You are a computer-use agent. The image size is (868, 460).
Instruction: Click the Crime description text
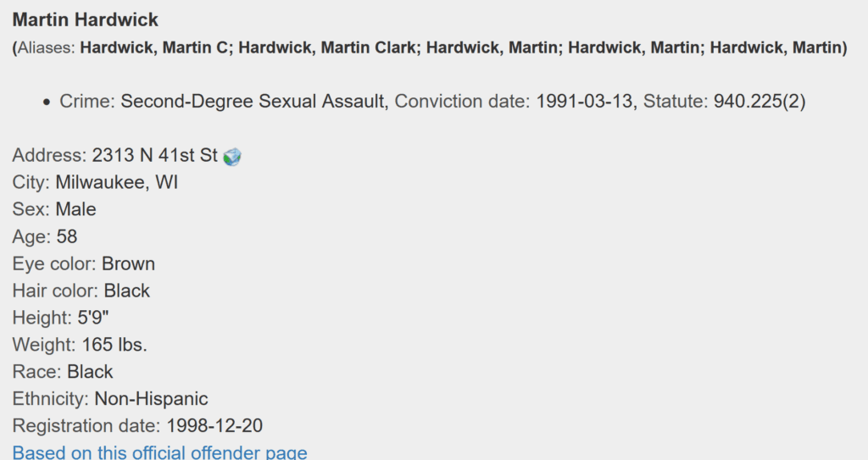[x=254, y=102]
